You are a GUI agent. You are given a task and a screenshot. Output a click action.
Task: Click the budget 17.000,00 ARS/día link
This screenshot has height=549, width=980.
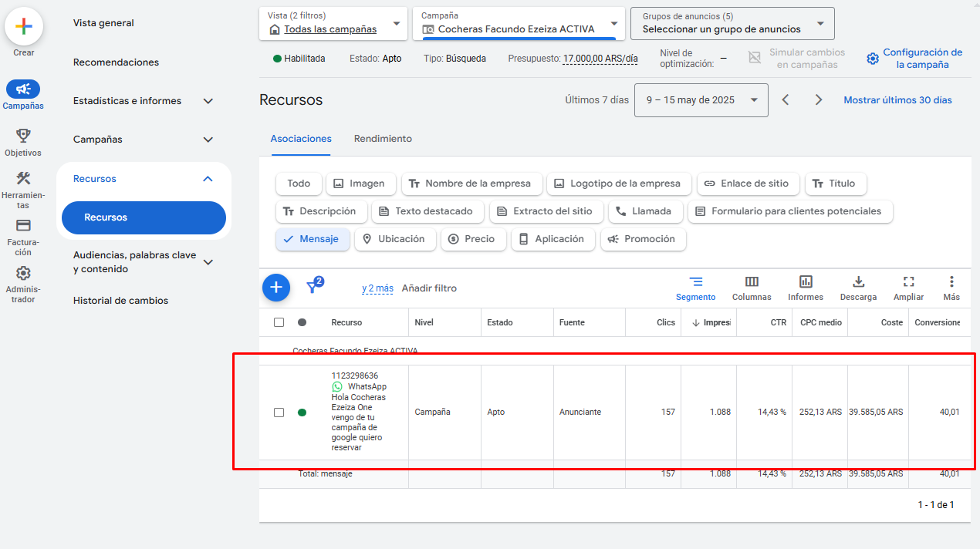click(600, 59)
